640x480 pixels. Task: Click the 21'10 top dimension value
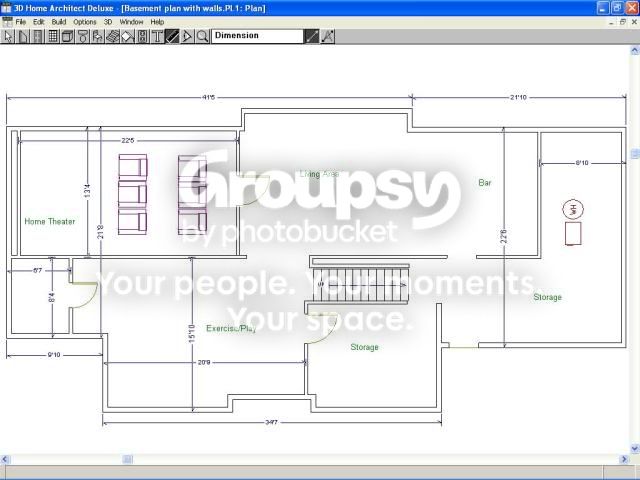(518, 97)
